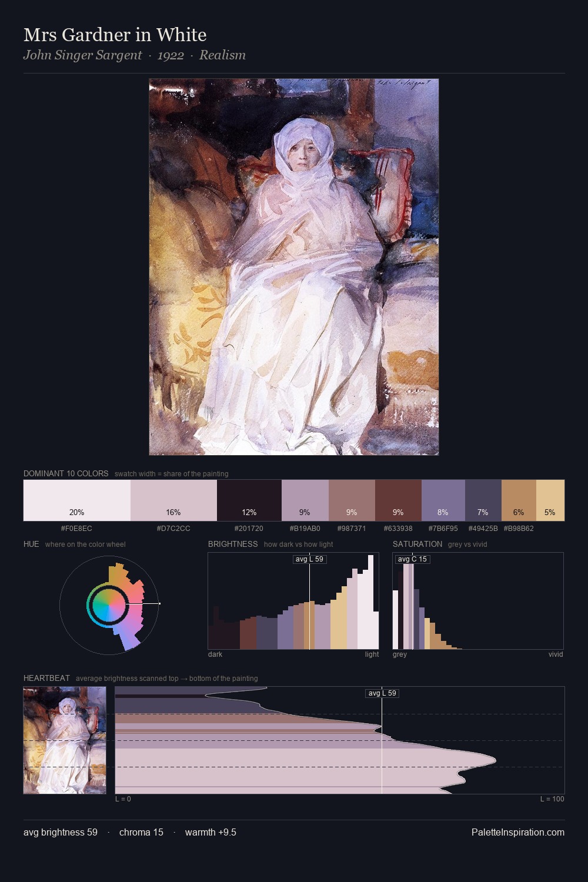Click 'swatch width = share of the painting' note
The image size is (588, 882).
pyautogui.click(x=172, y=474)
